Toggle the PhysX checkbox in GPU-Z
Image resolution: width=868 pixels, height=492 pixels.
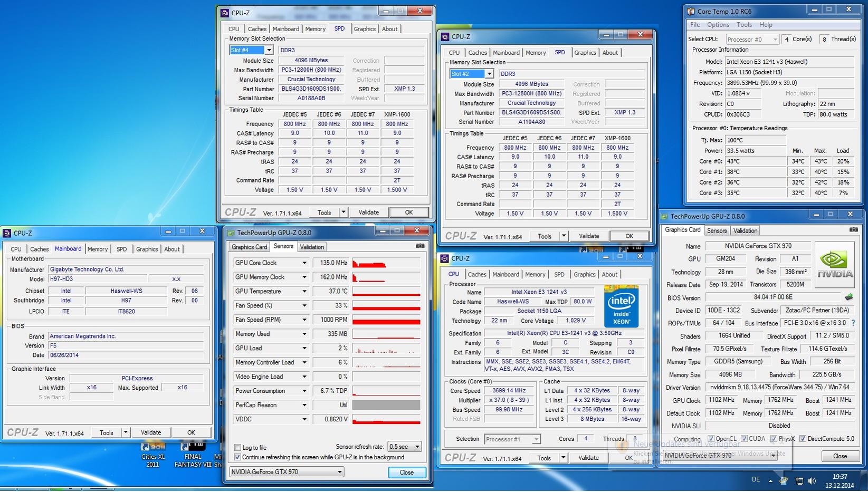(774, 439)
